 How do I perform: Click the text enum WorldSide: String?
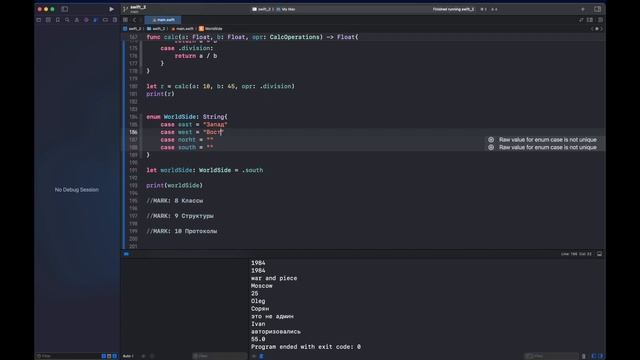coord(187,117)
